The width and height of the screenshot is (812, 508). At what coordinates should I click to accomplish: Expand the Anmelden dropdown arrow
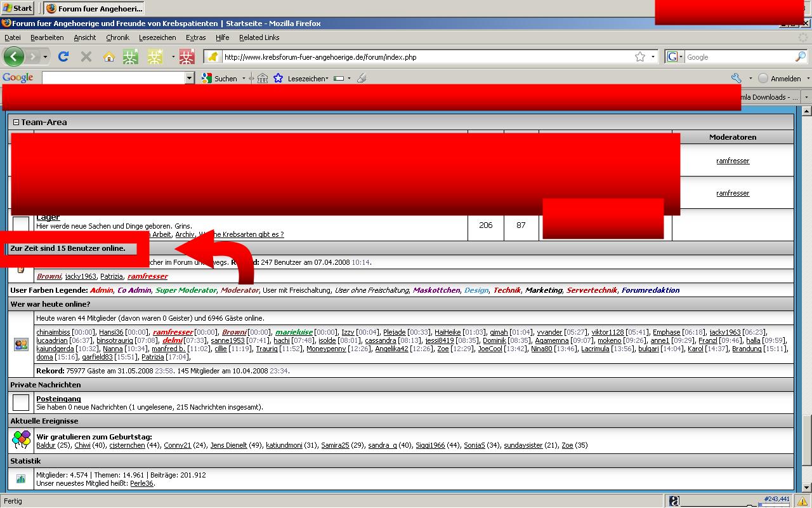pos(808,79)
